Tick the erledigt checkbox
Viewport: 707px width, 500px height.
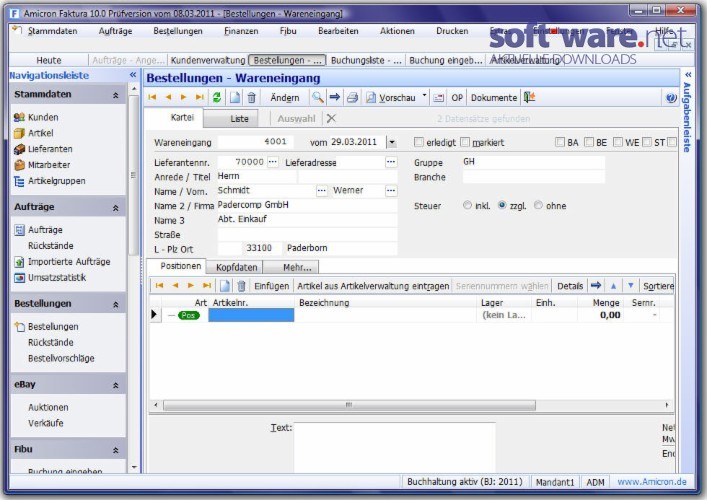[x=418, y=142]
